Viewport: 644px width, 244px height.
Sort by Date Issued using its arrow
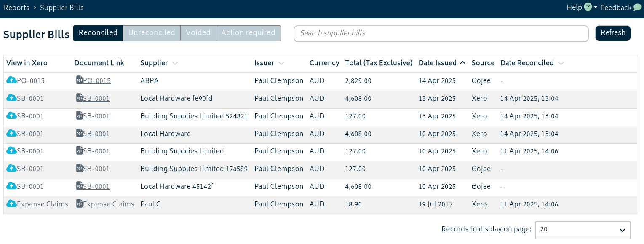pyautogui.click(x=462, y=63)
